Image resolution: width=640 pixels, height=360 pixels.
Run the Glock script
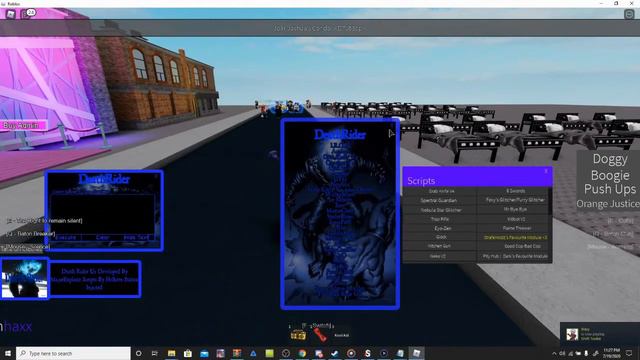[439, 237]
